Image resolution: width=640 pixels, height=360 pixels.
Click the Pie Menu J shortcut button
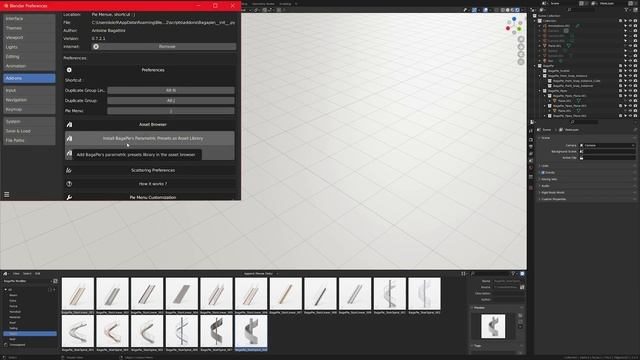171,111
